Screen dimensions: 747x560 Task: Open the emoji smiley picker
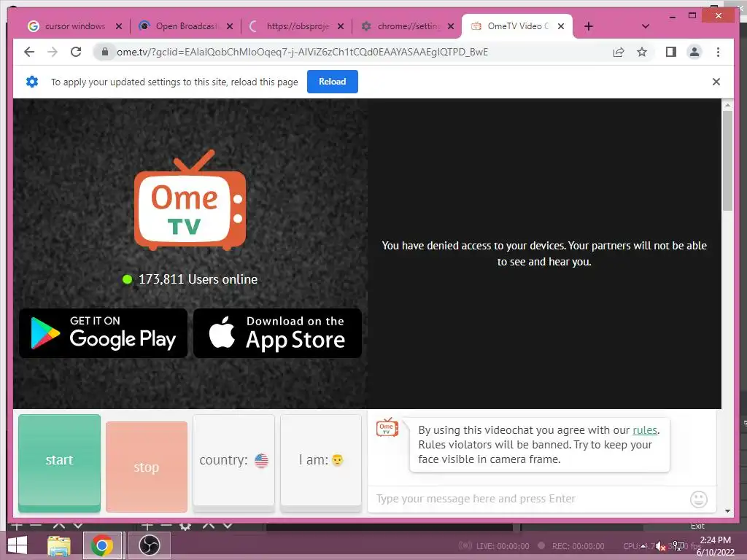coord(698,499)
